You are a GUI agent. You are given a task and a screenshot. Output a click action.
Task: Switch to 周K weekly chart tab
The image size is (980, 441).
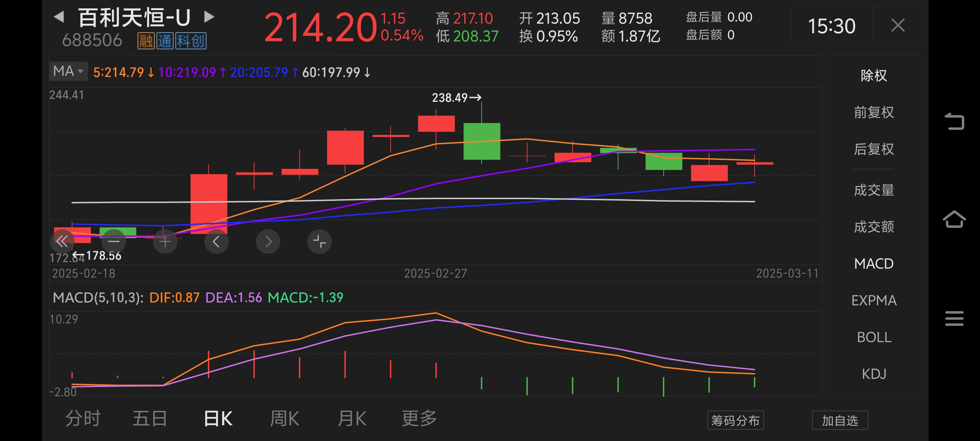pos(284,419)
